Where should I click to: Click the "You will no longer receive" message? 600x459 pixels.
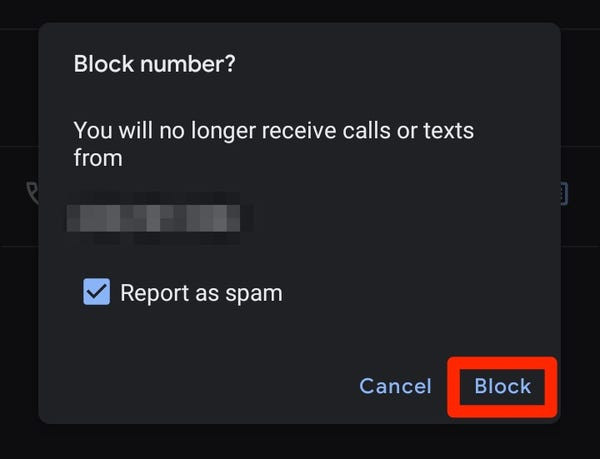click(x=273, y=130)
